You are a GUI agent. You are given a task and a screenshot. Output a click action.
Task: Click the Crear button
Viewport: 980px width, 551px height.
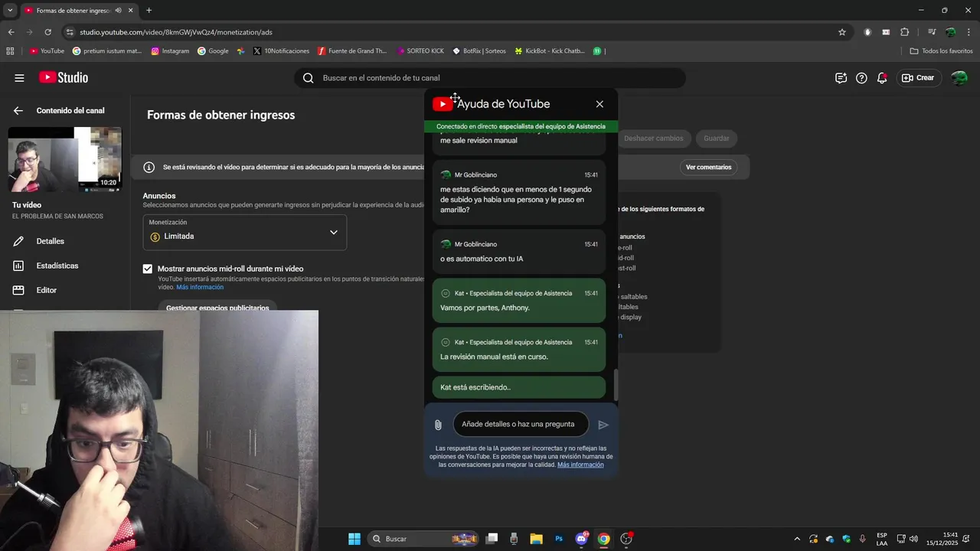[918, 78]
